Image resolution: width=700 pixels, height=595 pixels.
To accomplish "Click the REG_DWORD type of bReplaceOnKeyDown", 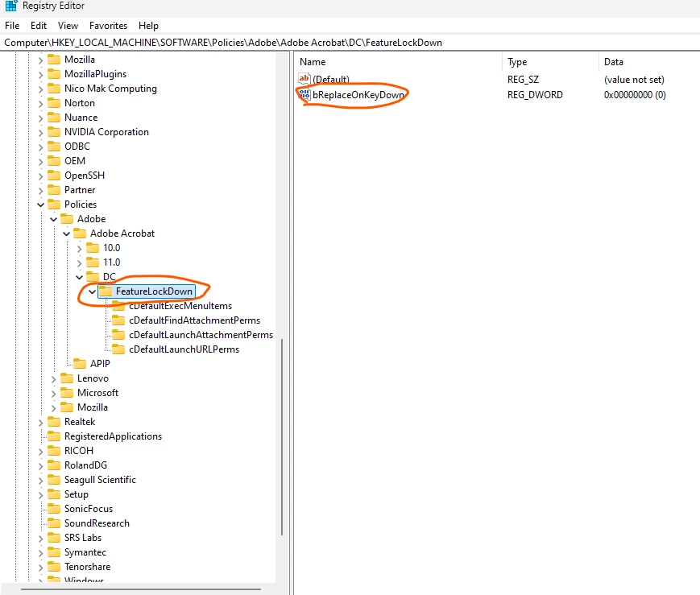I will [x=535, y=95].
